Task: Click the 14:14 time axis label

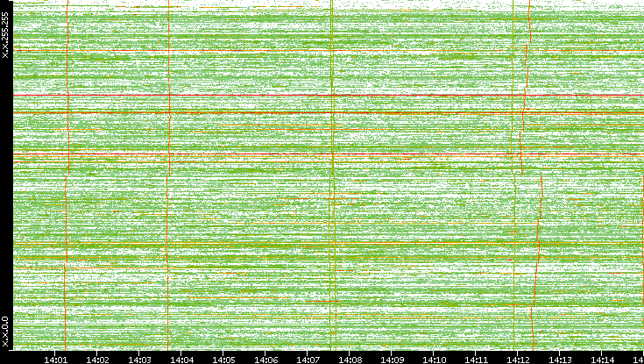Action: [x=603, y=360]
